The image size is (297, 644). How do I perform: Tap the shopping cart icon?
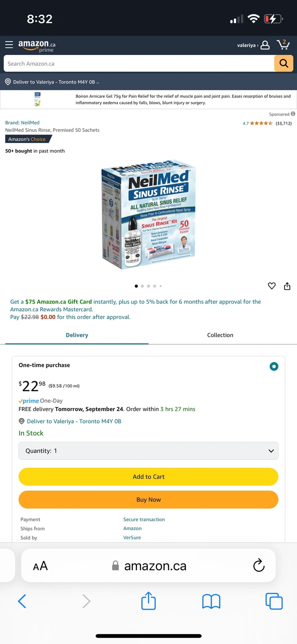pyautogui.click(x=283, y=44)
